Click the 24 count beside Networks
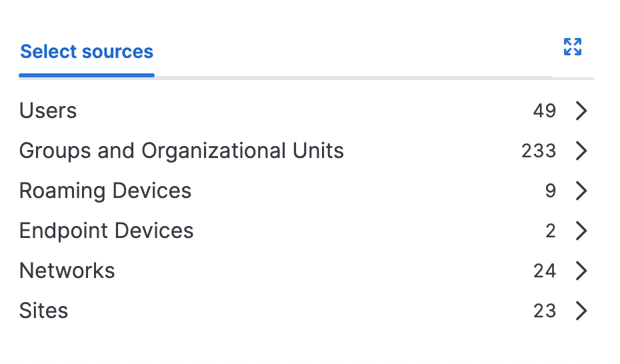Screen dimensions: 620x364 [545, 271]
